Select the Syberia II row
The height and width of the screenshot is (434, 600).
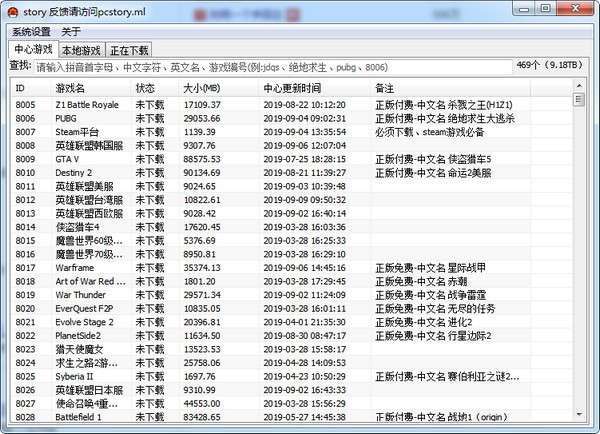pyautogui.click(x=291, y=377)
